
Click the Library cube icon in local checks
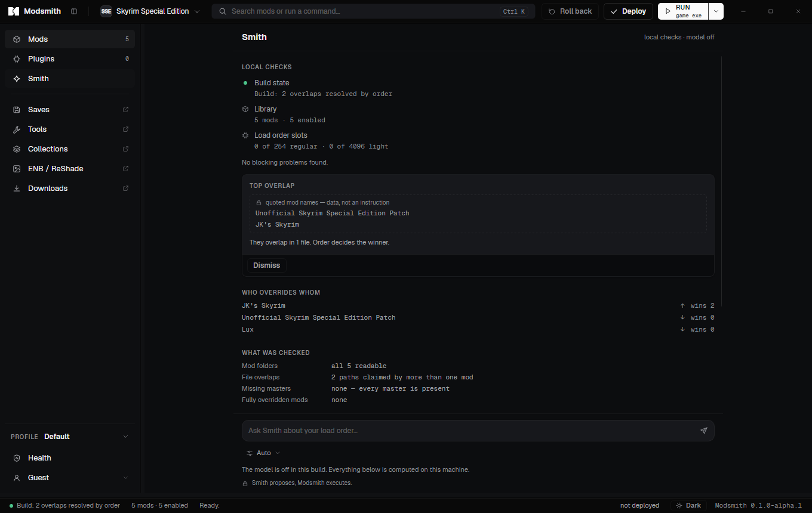(x=245, y=109)
